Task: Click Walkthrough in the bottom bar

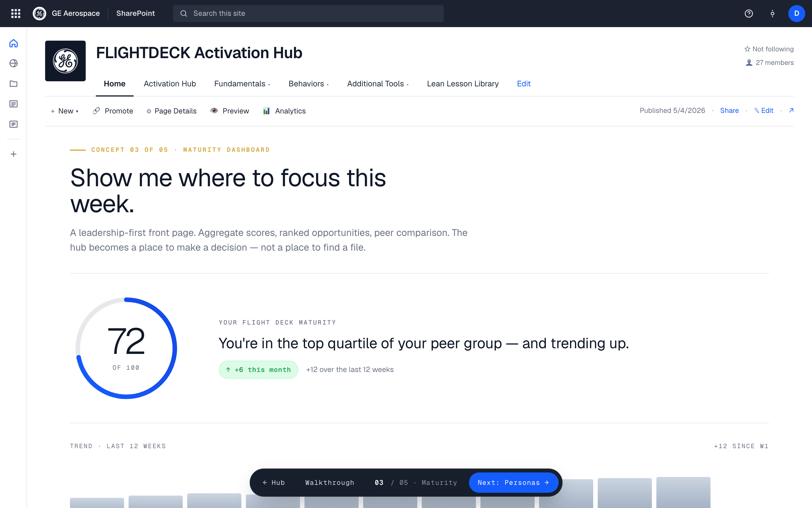Action: (330, 483)
